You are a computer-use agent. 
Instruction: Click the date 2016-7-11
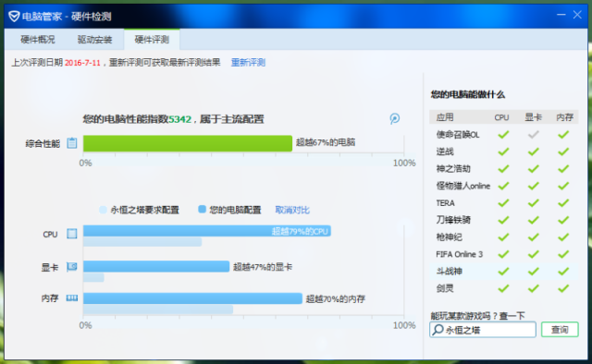(82, 63)
